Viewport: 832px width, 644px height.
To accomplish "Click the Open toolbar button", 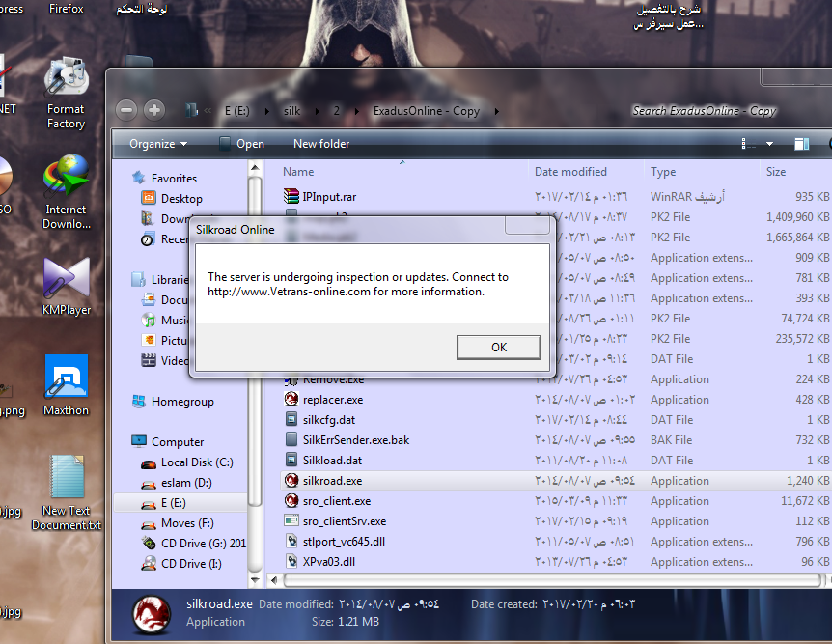I will point(242,144).
